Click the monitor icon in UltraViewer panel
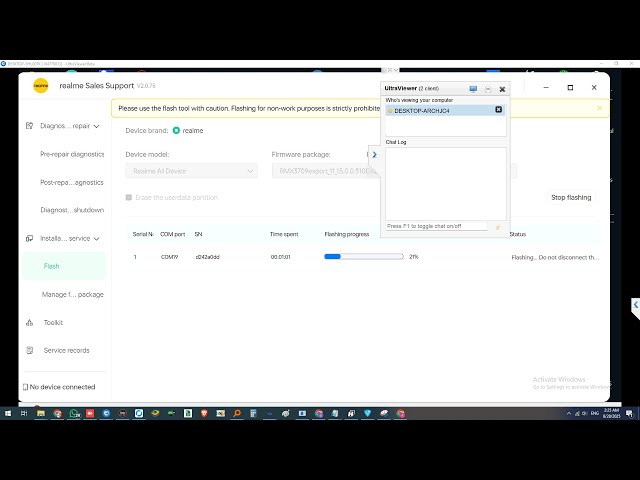 coord(473,89)
